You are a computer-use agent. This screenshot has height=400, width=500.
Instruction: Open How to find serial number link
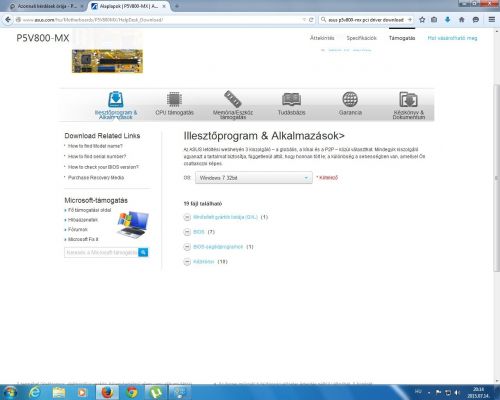pyautogui.click(x=97, y=156)
